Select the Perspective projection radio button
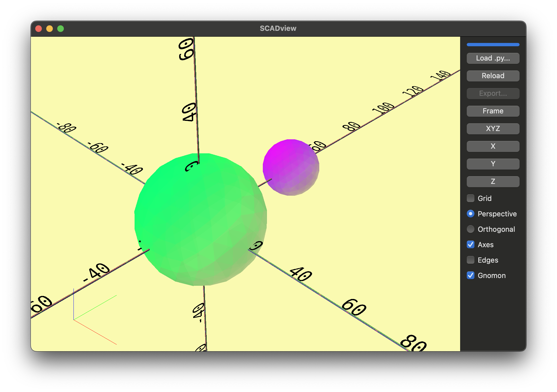This screenshot has width=557, height=392. click(x=470, y=214)
